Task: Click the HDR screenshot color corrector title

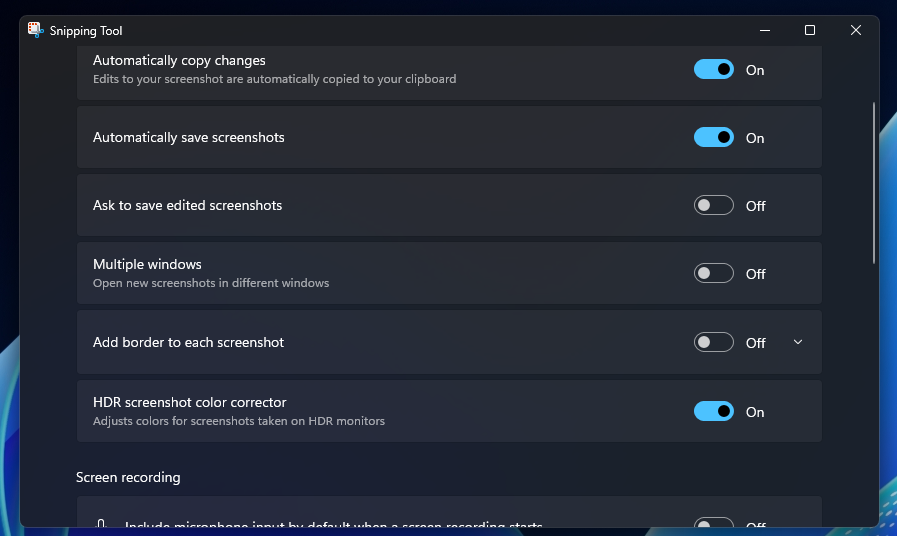Action: 189,402
